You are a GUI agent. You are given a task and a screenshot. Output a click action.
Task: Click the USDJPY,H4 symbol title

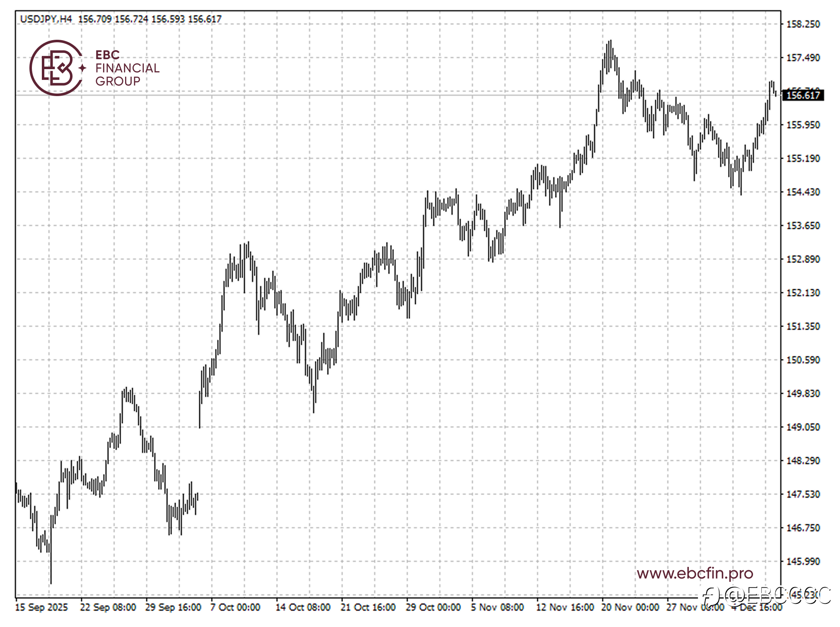(46, 19)
